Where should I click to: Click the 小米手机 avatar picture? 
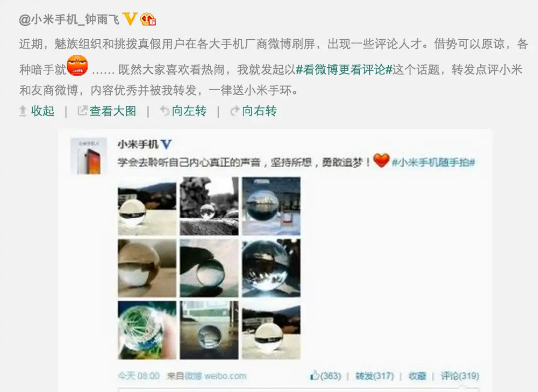pyautogui.click(x=89, y=156)
